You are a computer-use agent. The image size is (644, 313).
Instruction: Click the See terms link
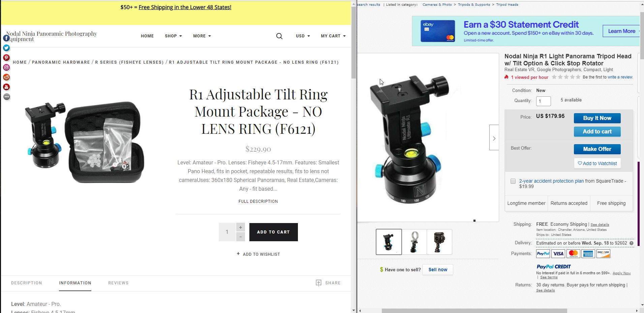549,277
